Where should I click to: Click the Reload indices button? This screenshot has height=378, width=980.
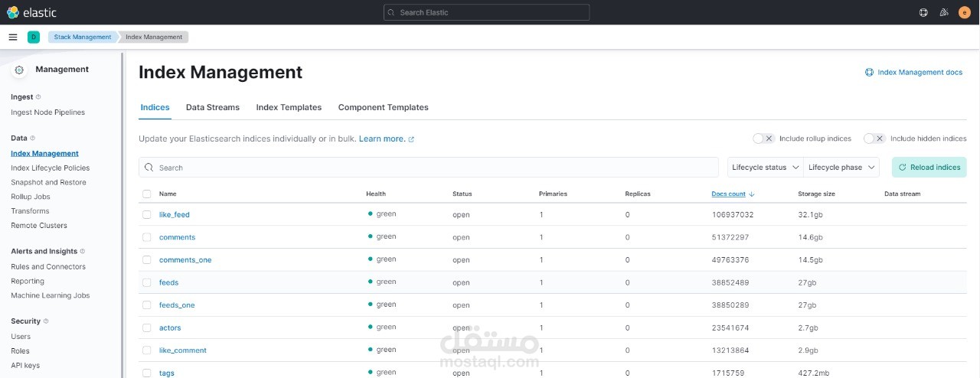click(x=929, y=168)
